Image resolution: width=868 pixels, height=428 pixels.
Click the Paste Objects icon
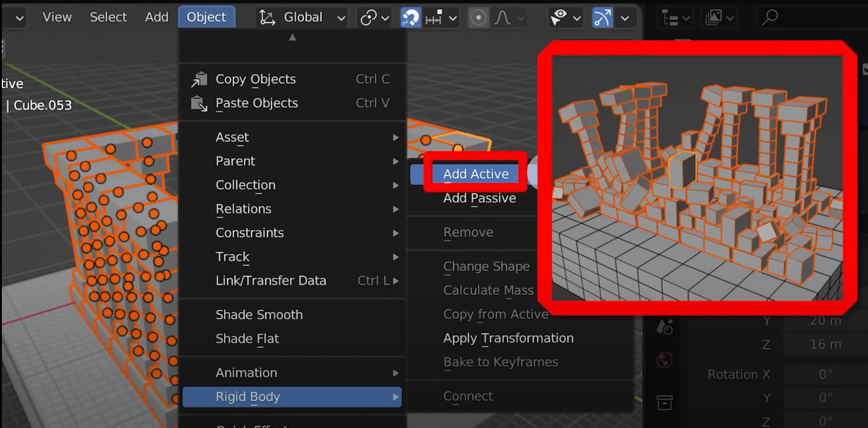[x=199, y=103]
